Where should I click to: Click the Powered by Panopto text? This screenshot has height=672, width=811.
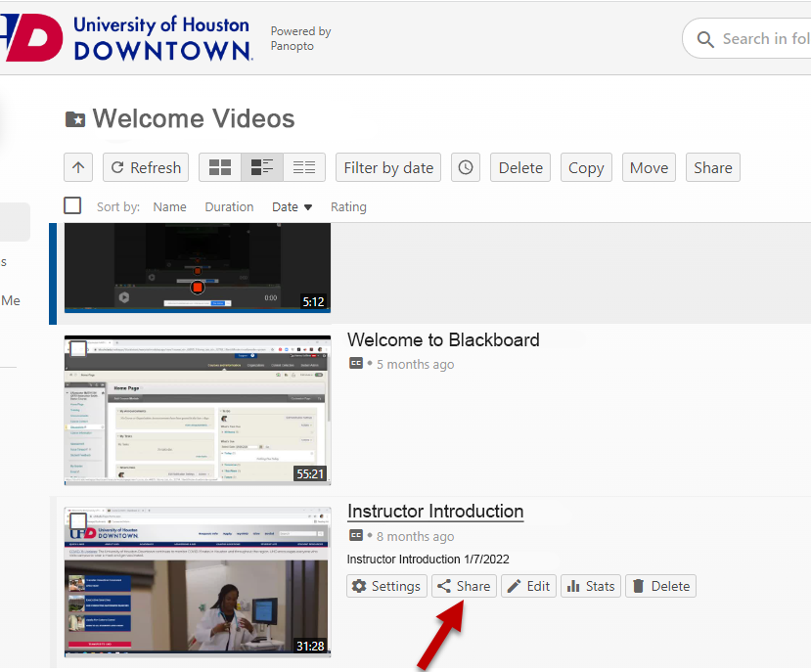[x=300, y=38]
